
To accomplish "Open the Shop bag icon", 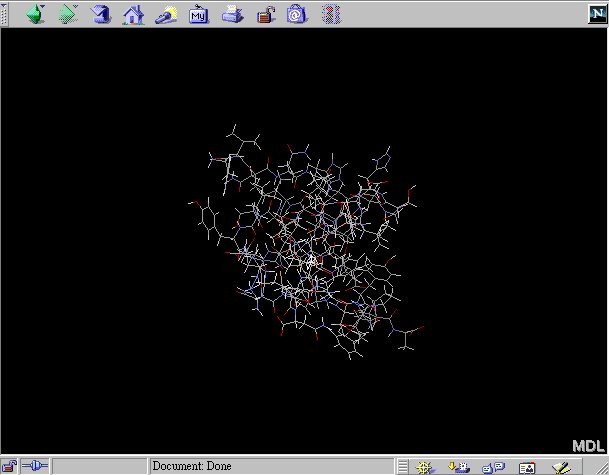I will point(297,14).
